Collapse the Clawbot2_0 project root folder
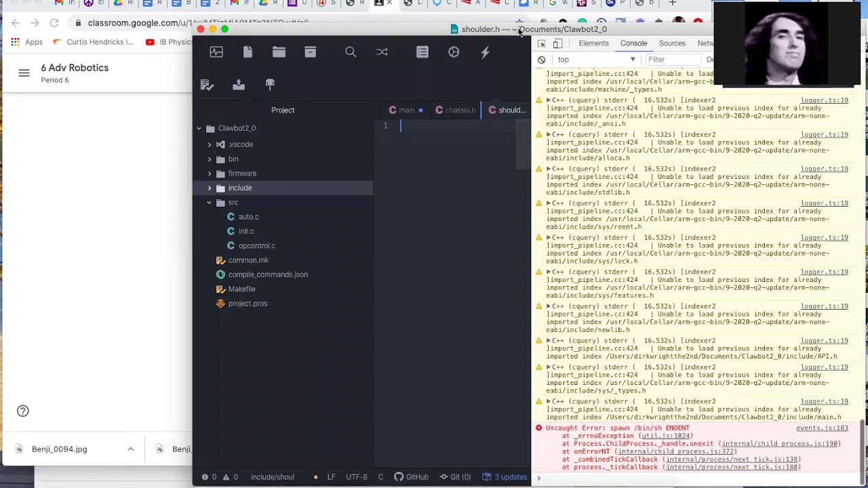The image size is (868, 488). [x=199, y=128]
